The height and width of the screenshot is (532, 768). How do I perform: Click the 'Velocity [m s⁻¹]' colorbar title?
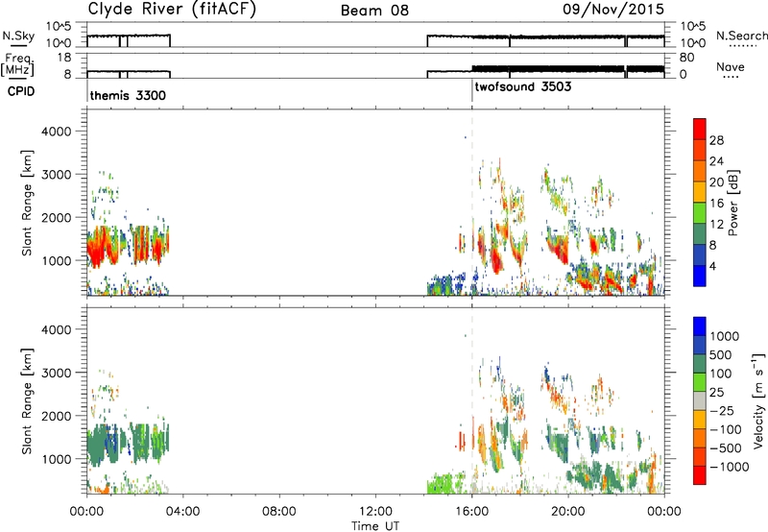[x=758, y=400]
